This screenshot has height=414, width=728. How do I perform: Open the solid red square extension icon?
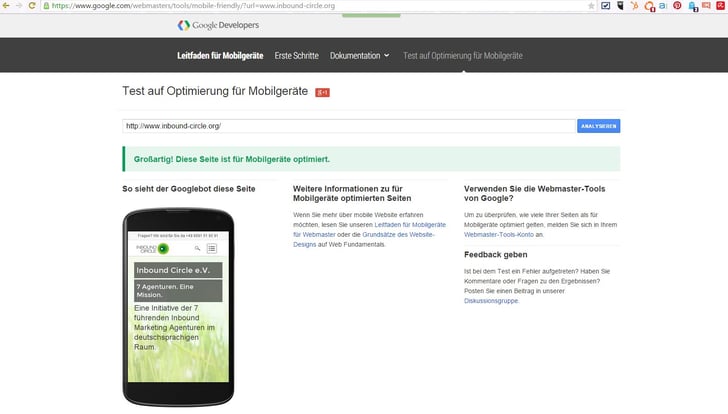point(721,6)
